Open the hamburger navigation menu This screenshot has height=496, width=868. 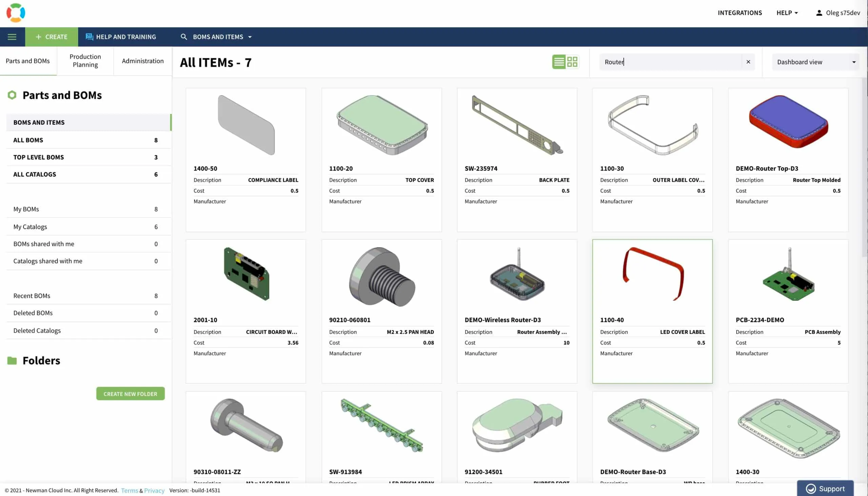13,37
